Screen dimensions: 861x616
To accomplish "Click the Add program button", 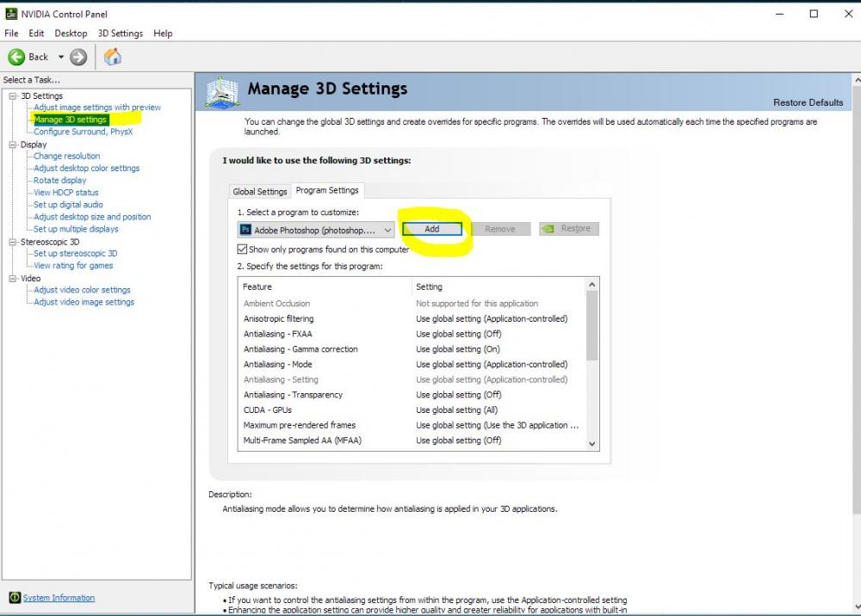I will [432, 229].
